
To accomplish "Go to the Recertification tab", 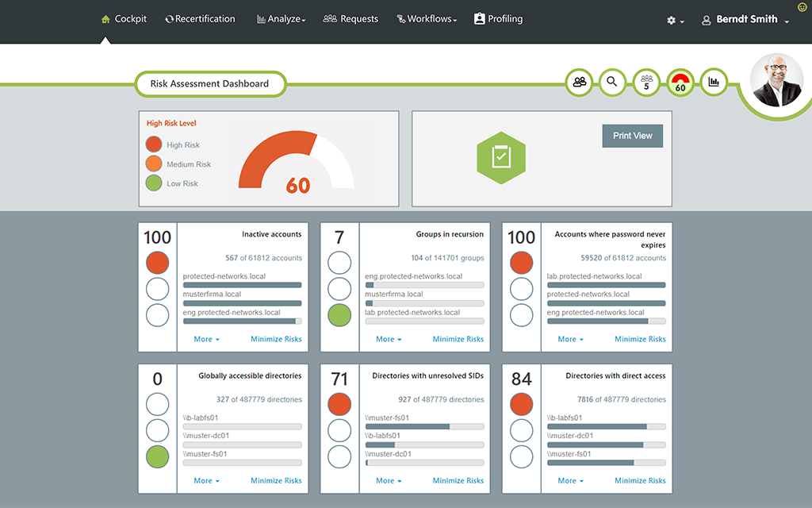I will coord(200,19).
